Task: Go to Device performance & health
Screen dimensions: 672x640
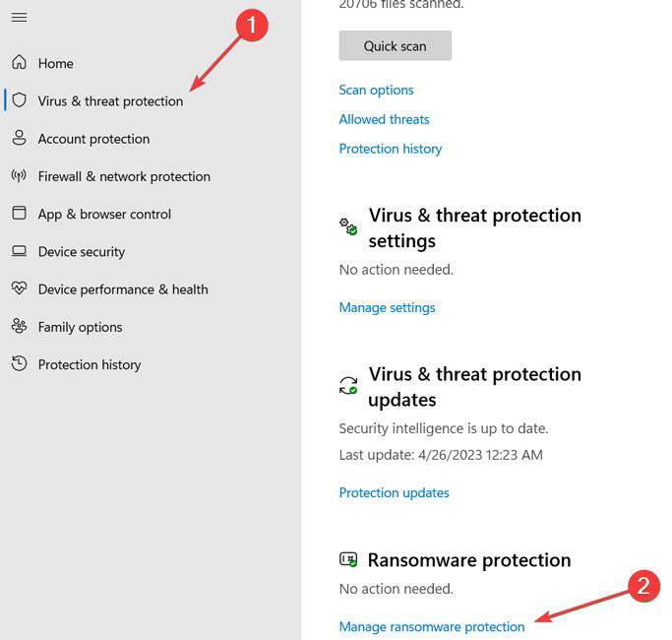Action: coord(123,289)
